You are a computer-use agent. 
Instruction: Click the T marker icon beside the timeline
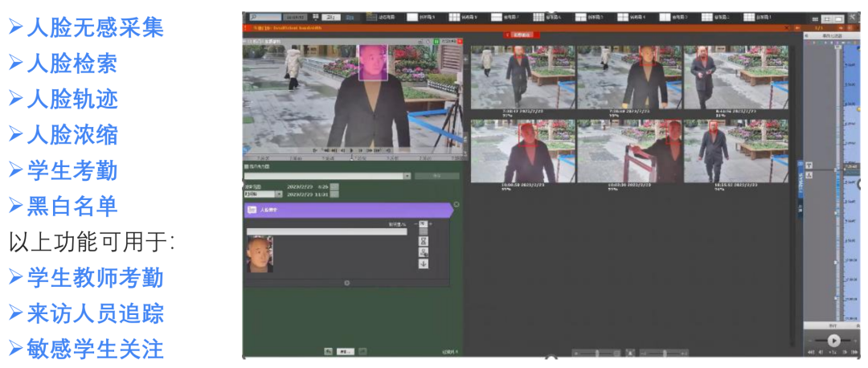(809, 164)
